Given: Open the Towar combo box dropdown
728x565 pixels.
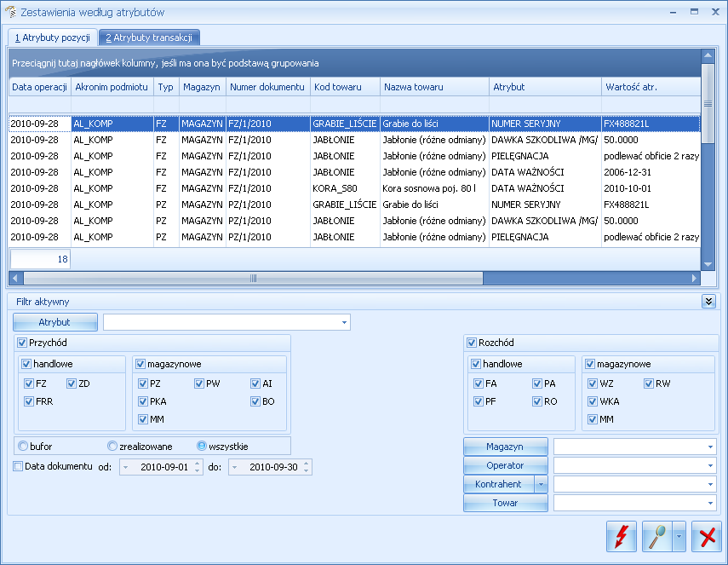Looking at the screenshot, I should click(710, 503).
